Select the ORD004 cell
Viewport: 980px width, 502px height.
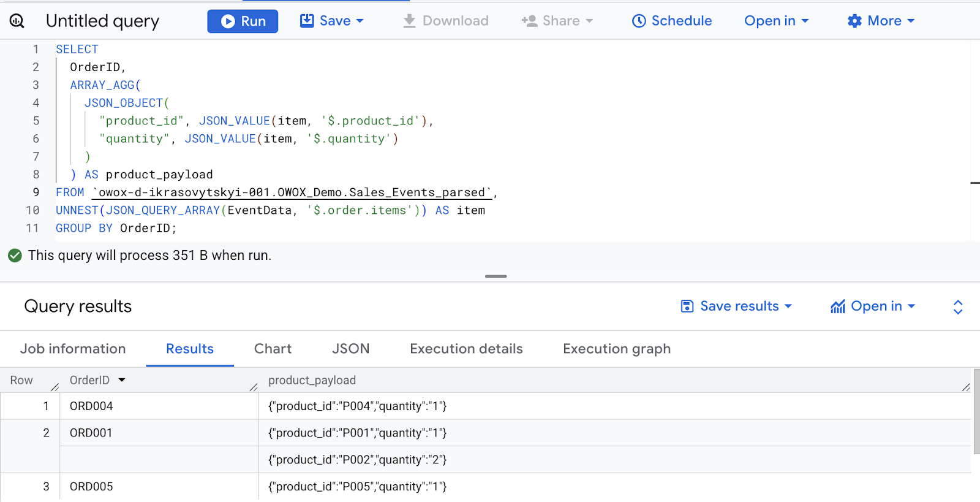(x=159, y=406)
